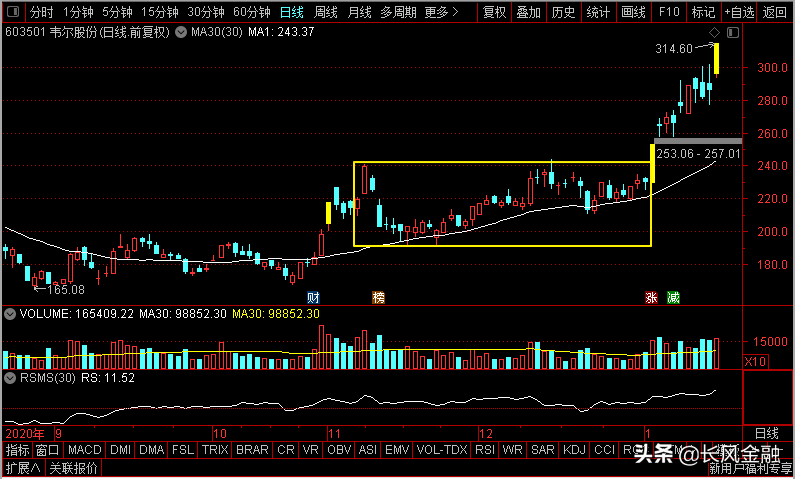This screenshot has width=795, height=479.
Task: Select the VR indicator tab
Action: [310, 450]
